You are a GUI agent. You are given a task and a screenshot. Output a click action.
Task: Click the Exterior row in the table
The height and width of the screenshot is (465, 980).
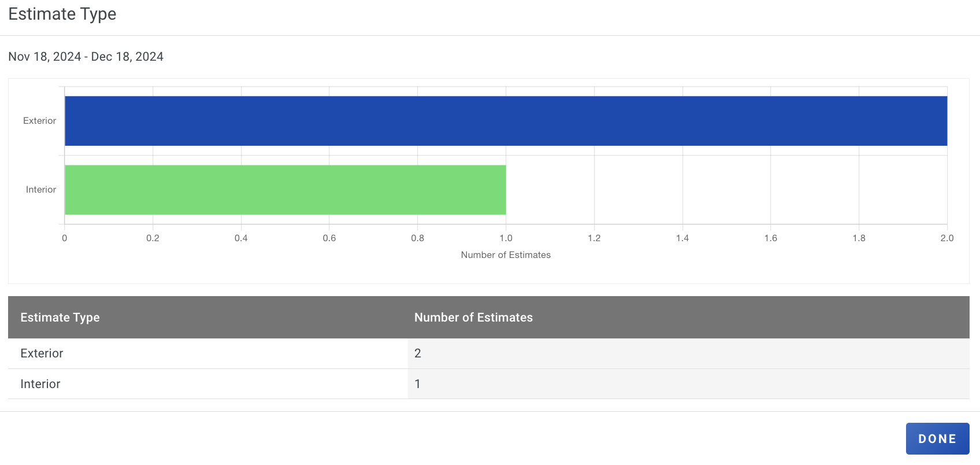tap(489, 353)
